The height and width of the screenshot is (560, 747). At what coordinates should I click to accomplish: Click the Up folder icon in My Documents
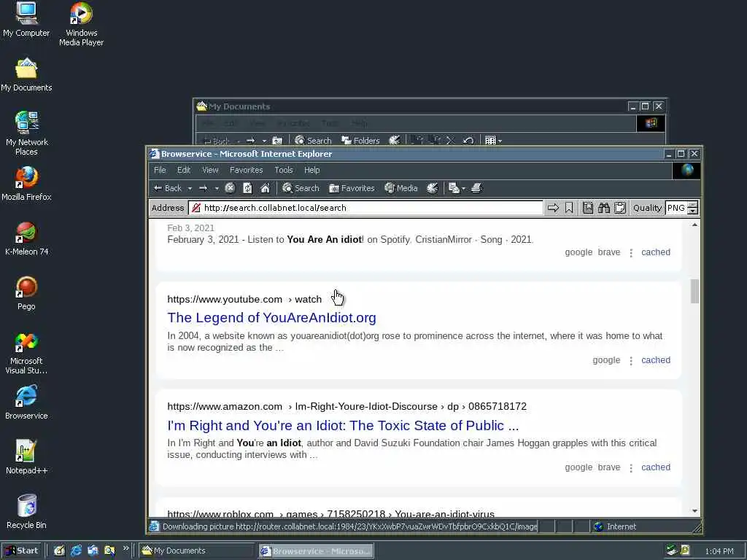coord(277,141)
